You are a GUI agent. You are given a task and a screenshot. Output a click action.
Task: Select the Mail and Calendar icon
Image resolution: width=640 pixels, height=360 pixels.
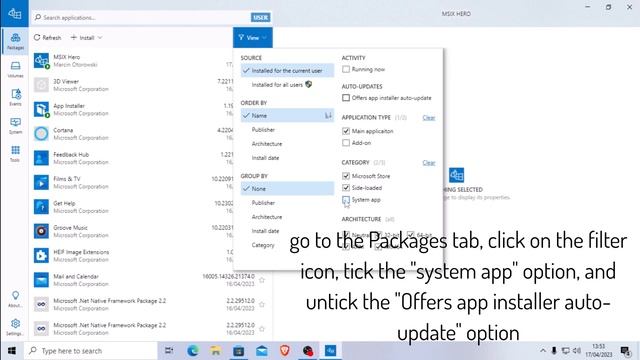[41, 280]
